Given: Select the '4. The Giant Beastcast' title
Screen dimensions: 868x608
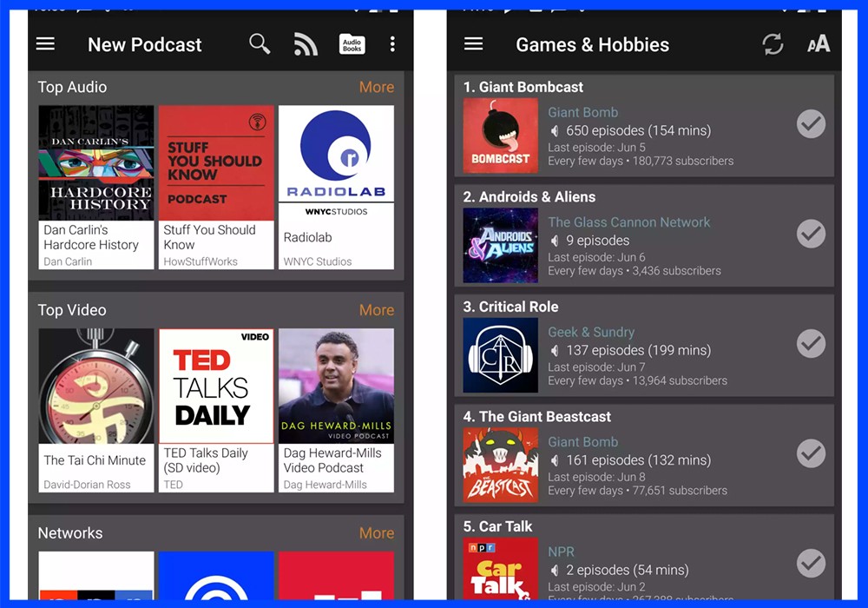Looking at the screenshot, I should point(537,416).
